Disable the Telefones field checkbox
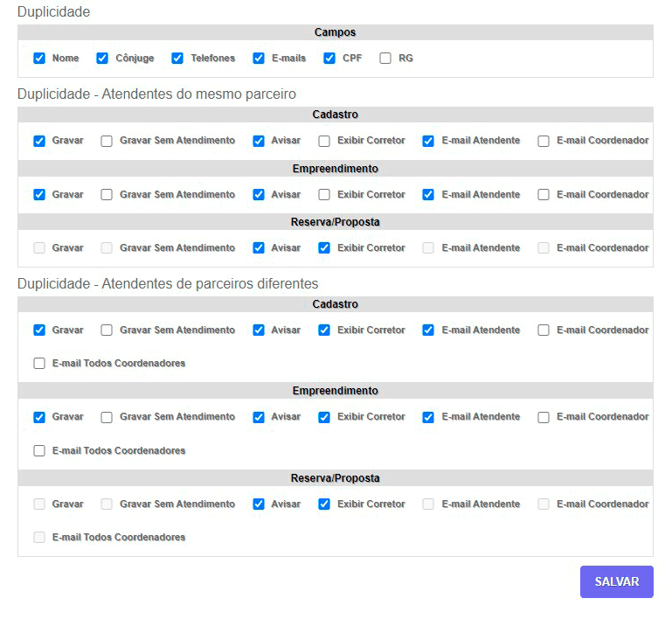The image size is (672, 640). 177,59
